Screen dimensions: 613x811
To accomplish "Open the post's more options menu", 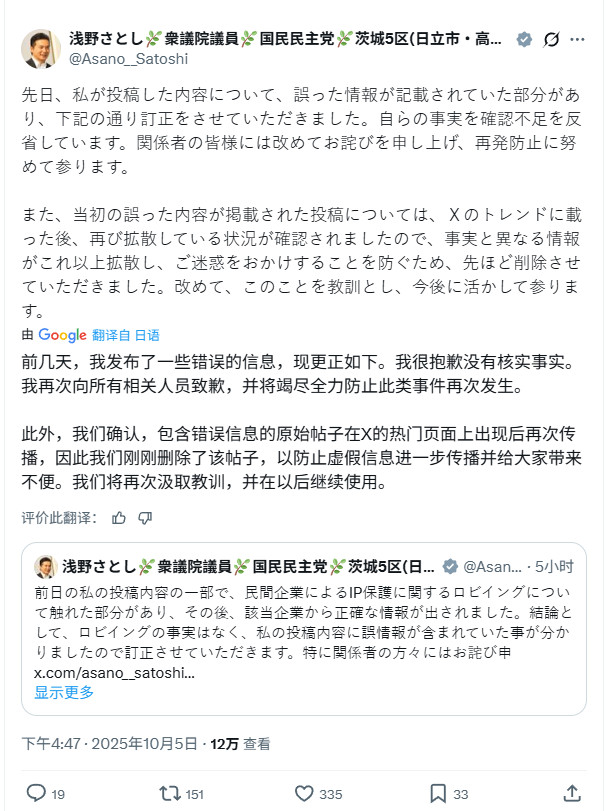I will 577,38.
